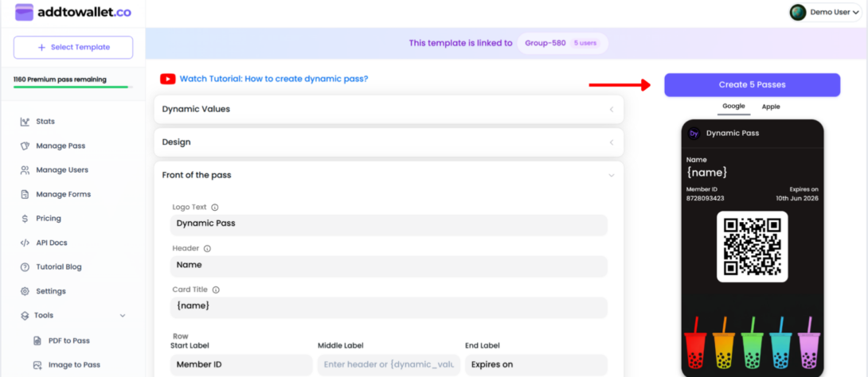Image resolution: width=868 pixels, height=377 pixels.
Task: Click the Manage Users people icon
Action: (25, 170)
